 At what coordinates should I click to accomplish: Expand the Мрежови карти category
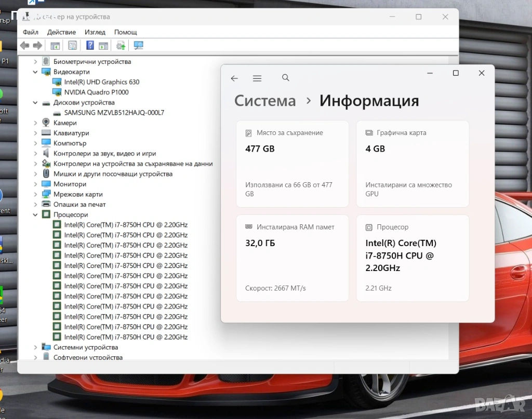(x=35, y=195)
